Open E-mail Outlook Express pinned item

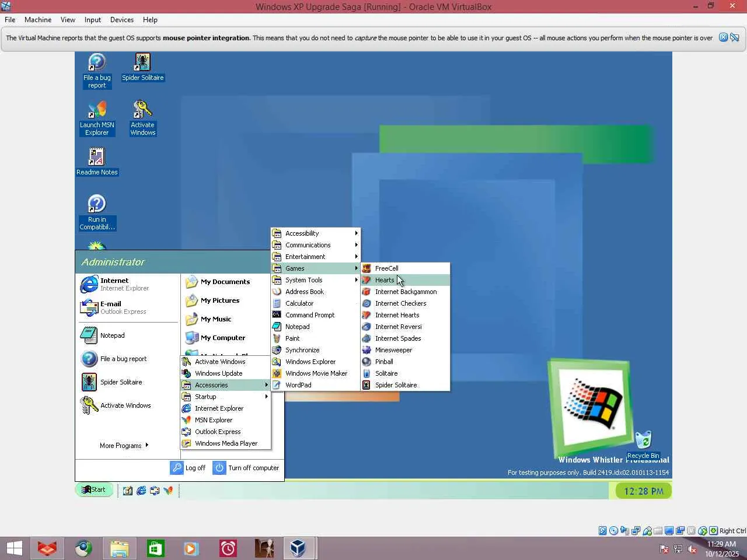coord(128,307)
